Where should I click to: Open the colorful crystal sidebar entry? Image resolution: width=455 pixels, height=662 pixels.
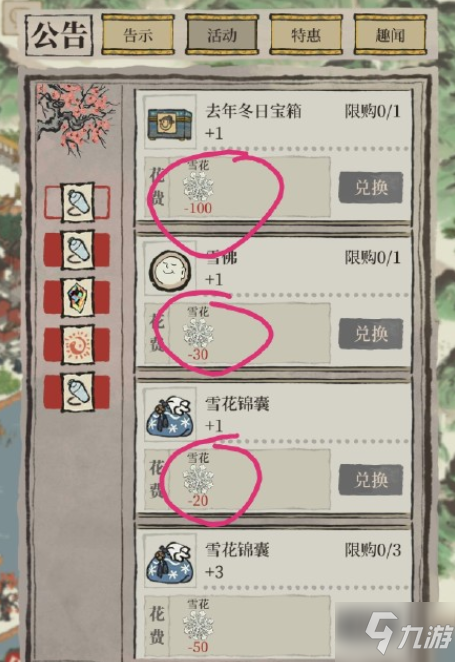(77, 297)
